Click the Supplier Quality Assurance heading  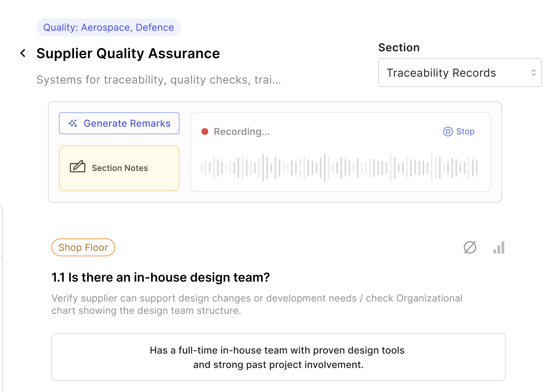pos(128,53)
